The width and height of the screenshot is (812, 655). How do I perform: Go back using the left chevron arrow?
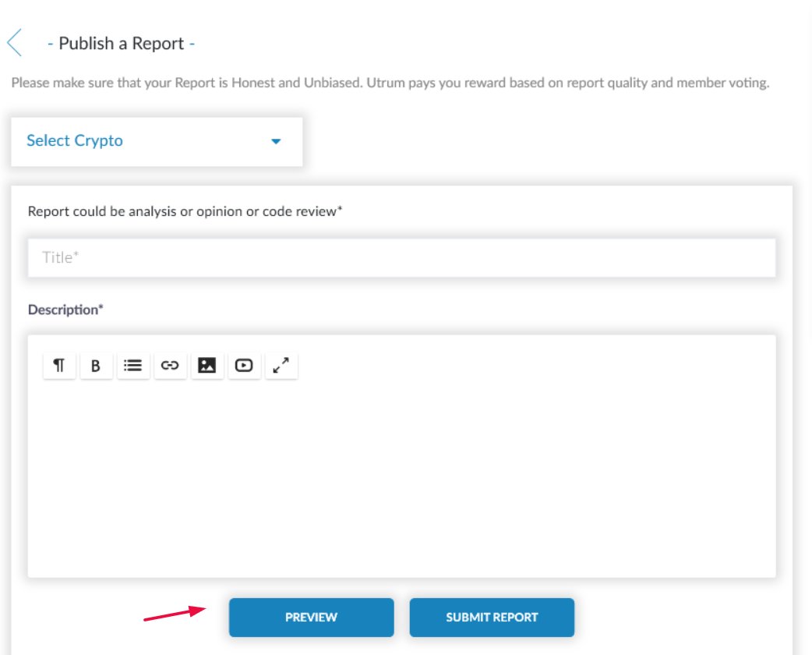click(14, 42)
